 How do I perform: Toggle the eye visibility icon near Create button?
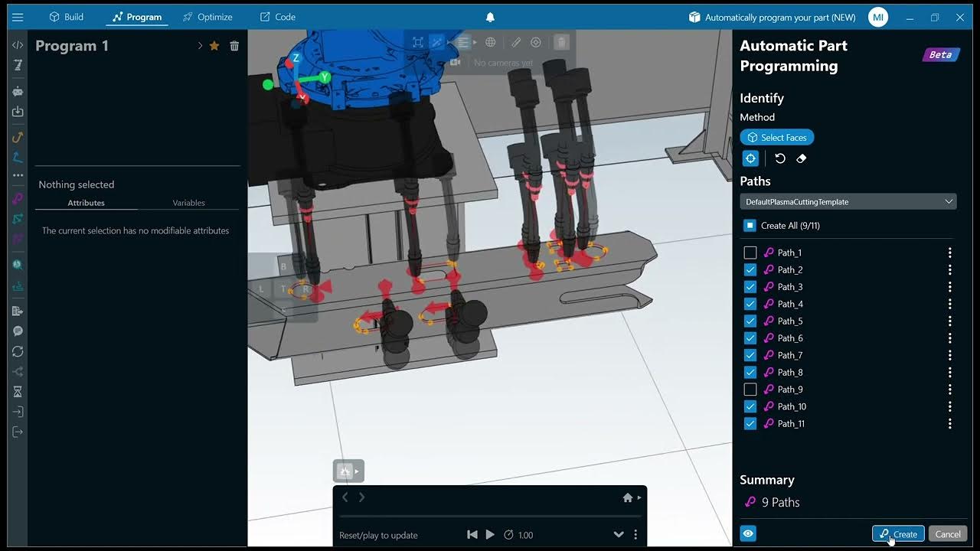point(747,533)
